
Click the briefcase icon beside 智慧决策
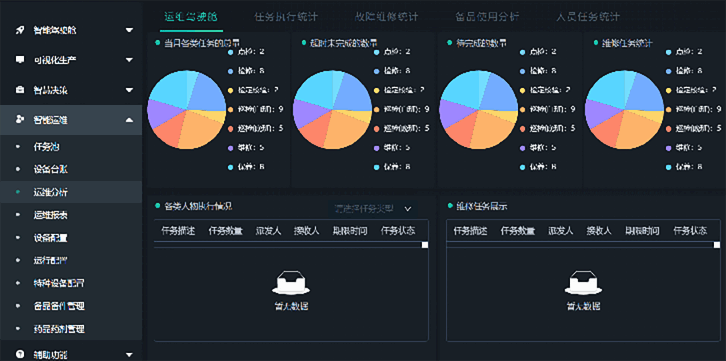point(20,90)
